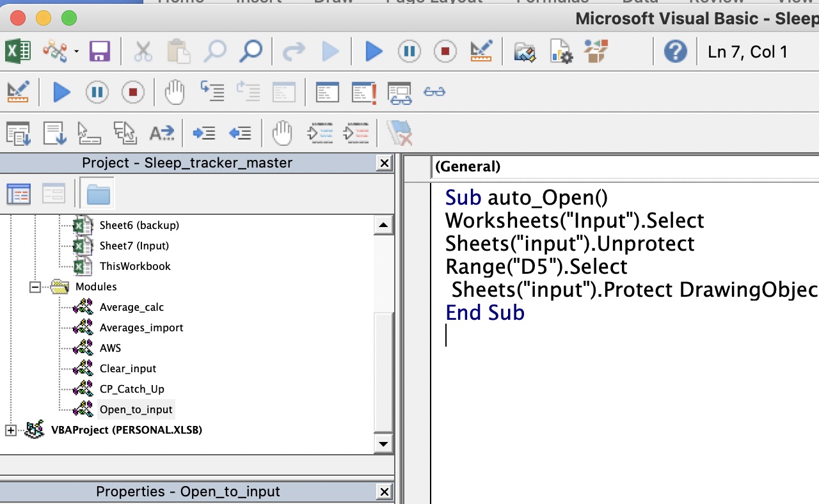819x504 pixels.
Task: Click the Break button in the Standard toolbar
Action: [x=409, y=51]
